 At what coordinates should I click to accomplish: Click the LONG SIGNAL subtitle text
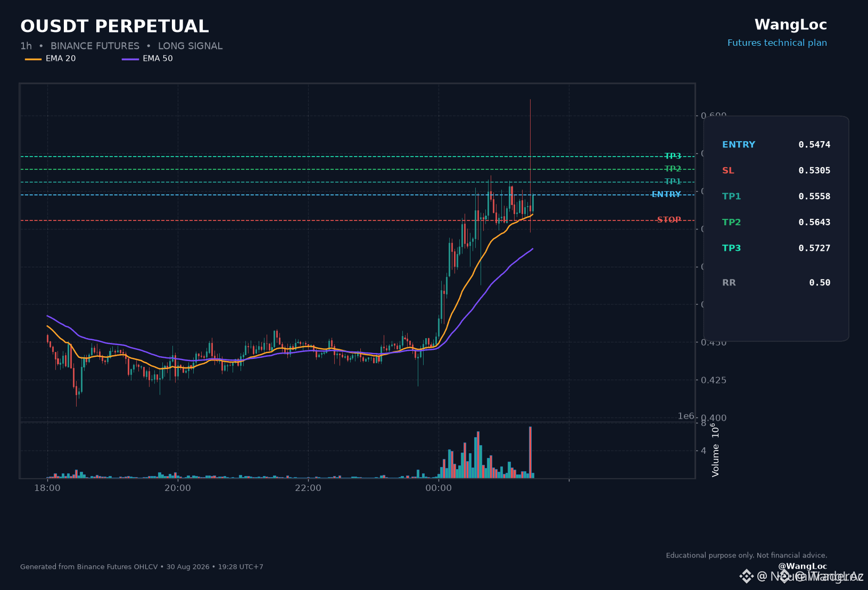tap(190, 46)
